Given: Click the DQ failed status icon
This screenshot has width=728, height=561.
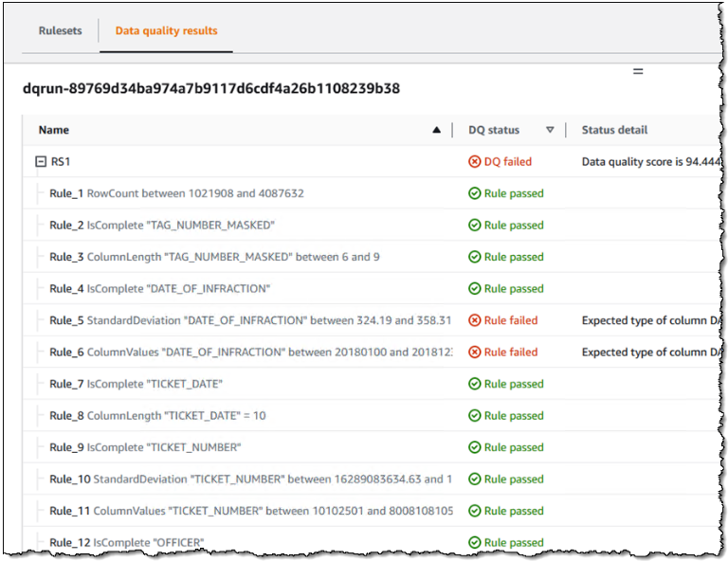Looking at the screenshot, I should (475, 162).
